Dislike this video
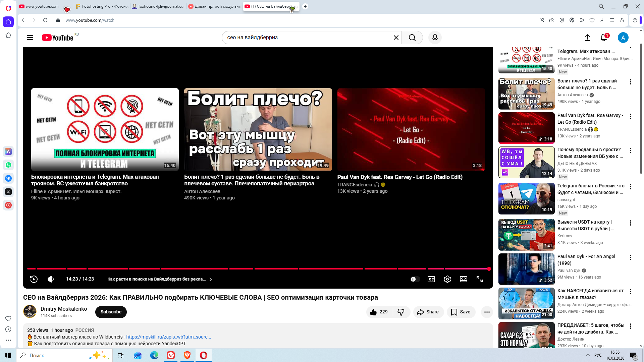The image size is (644, 362). pyautogui.click(x=401, y=312)
